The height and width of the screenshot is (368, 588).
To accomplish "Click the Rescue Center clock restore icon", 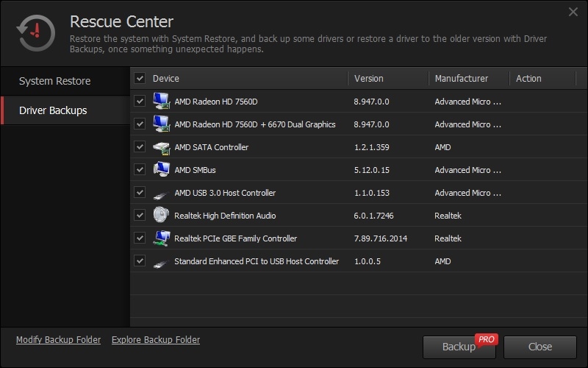I will pos(35,33).
